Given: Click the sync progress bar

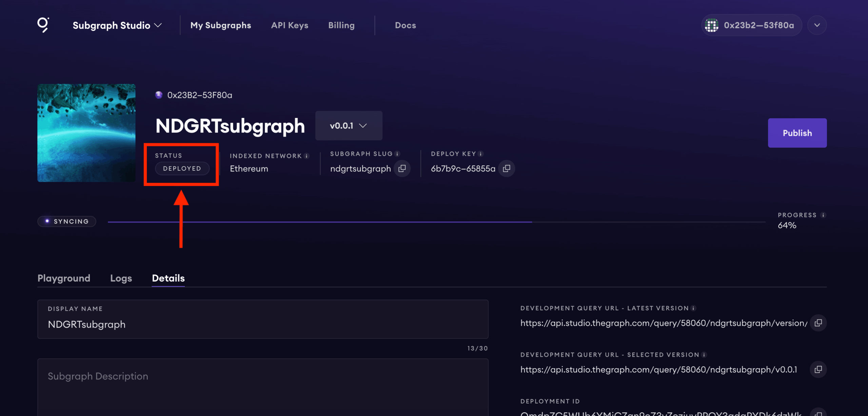Looking at the screenshot, I should click(x=437, y=222).
